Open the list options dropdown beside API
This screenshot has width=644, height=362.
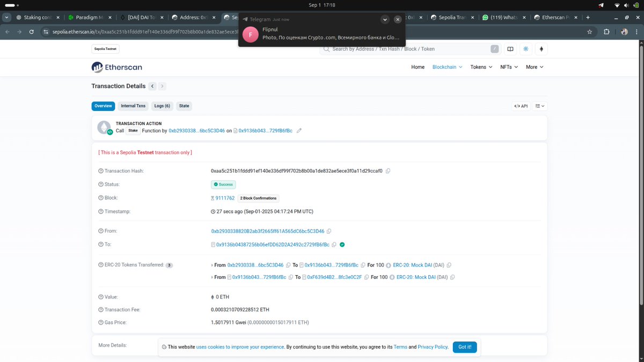(540, 106)
